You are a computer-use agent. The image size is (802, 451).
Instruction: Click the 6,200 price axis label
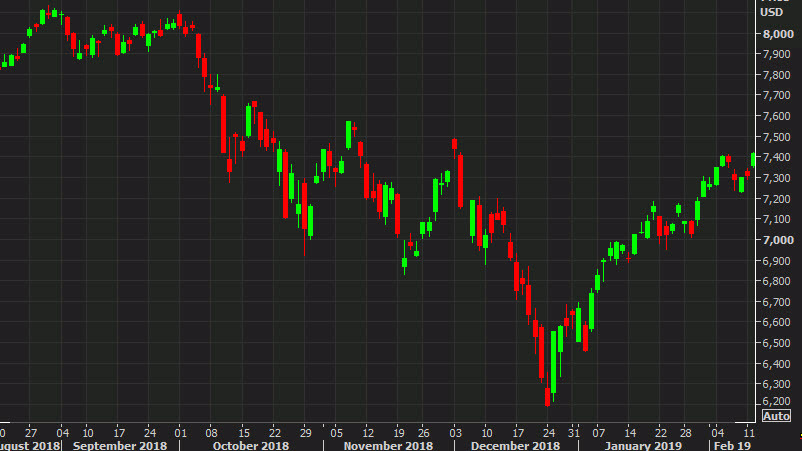pyautogui.click(x=777, y=405)
